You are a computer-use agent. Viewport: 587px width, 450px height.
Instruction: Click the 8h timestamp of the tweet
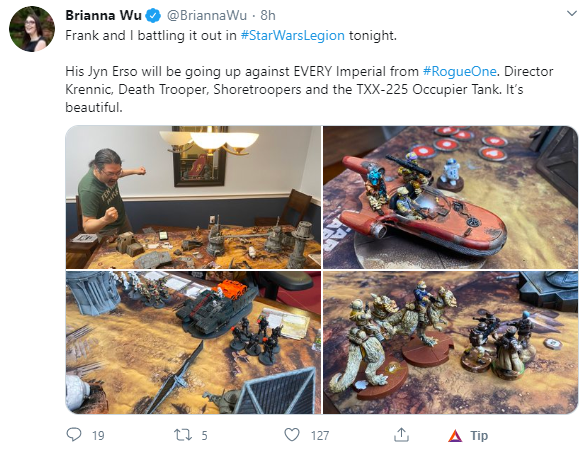click(268, 16)
